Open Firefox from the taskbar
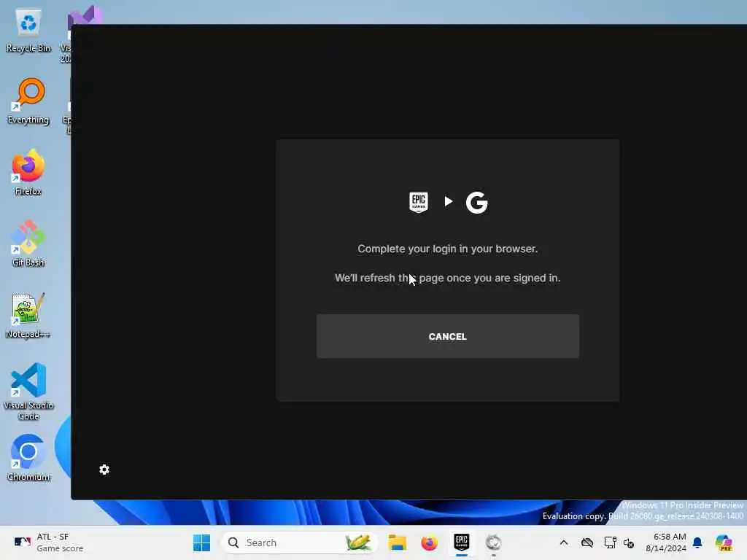 [x=429, y=542]
